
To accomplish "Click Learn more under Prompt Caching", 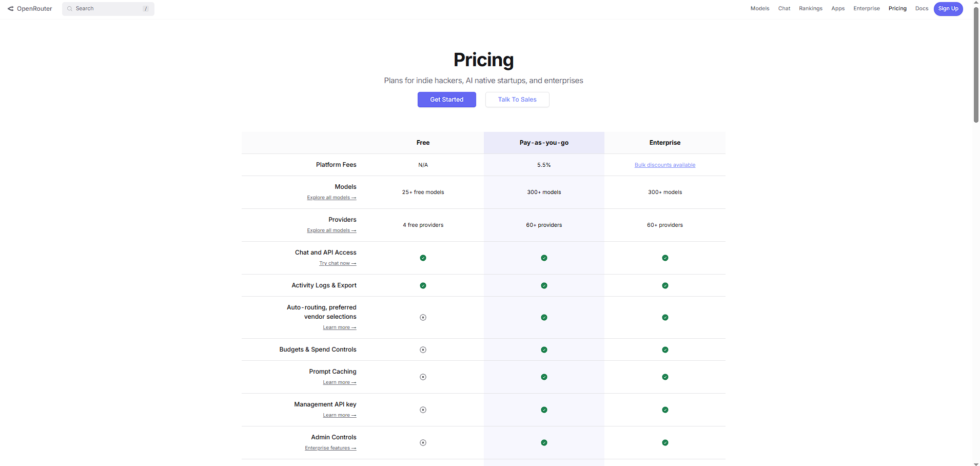I will [x=339, y=382].
